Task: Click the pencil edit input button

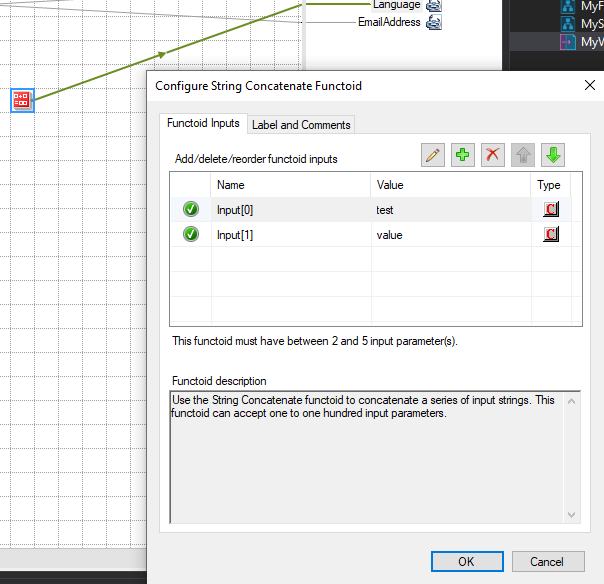Action: 433,155
